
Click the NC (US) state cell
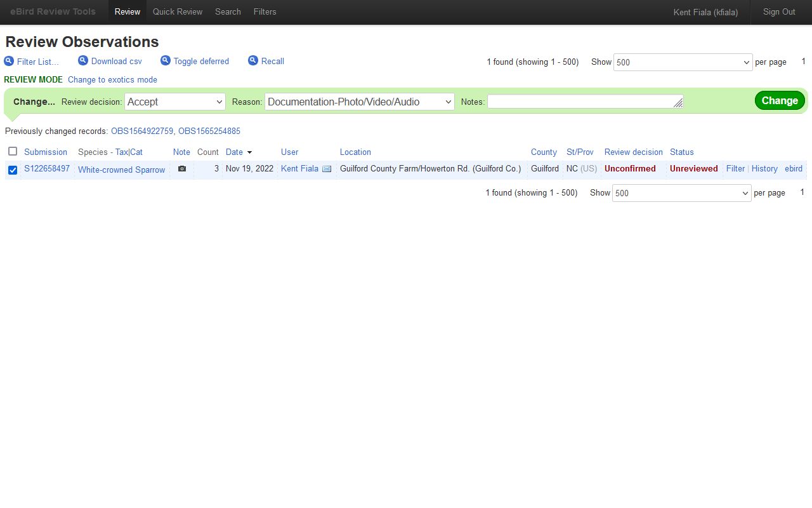pyautogui.click(x=582, y=169)
